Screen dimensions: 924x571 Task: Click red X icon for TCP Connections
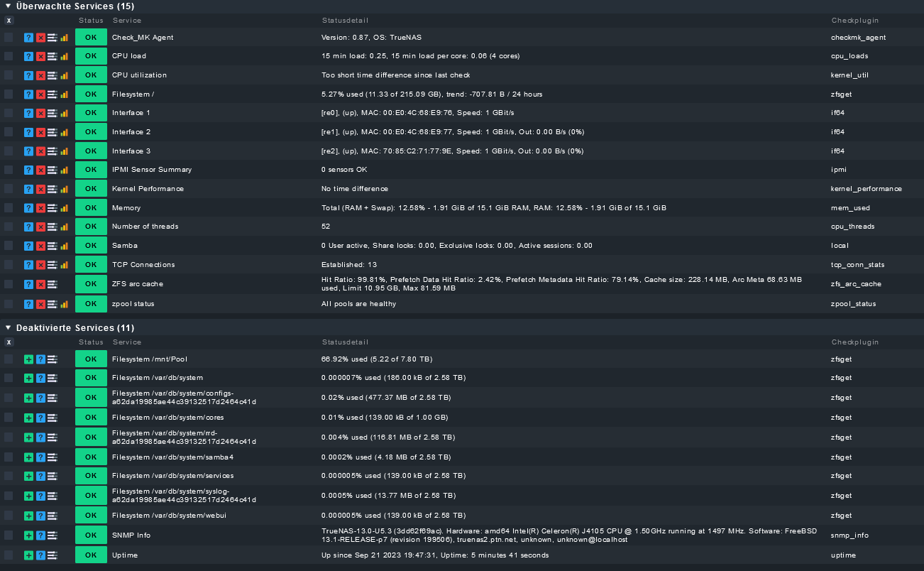point(40,265)
